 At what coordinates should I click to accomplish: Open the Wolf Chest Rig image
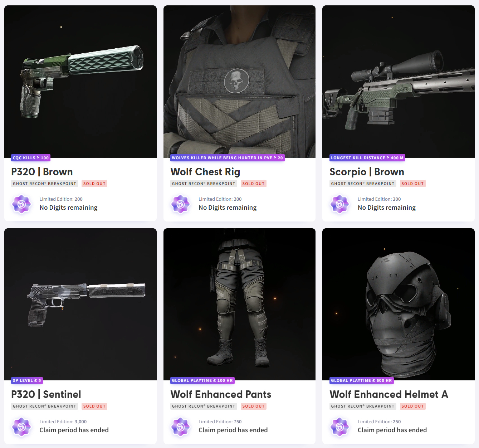point(239,82)
